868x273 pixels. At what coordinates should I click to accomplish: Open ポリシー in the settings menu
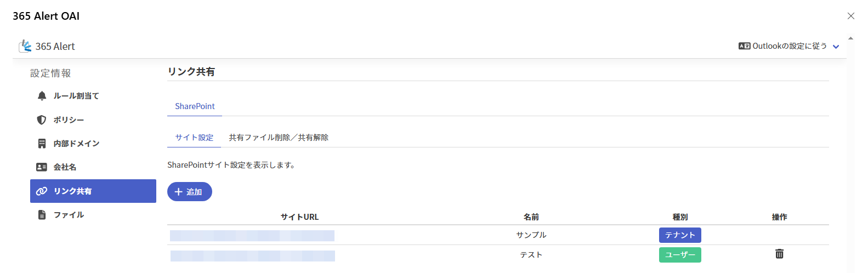click(x=69, y=120)
